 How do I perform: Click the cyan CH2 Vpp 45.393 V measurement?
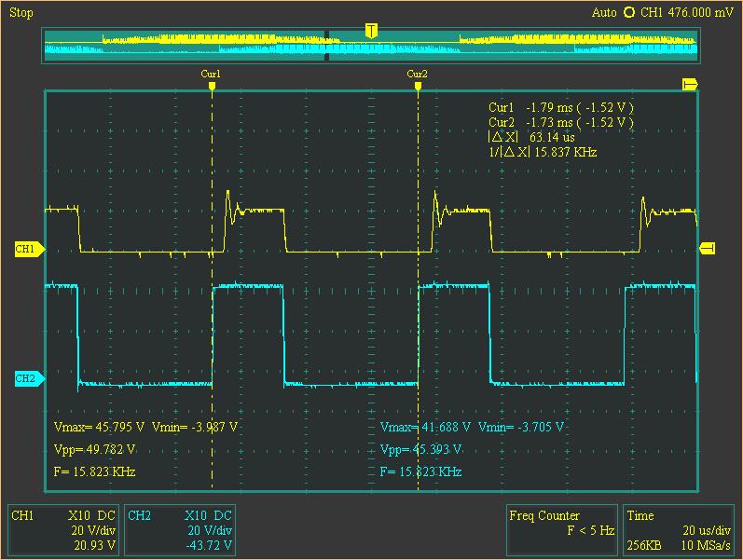[x=421, y=449]
